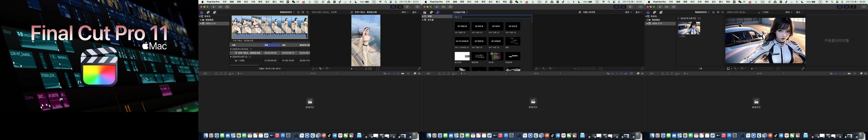Expand 发生器 category in titles window sidebar
Image resolution: width=868 pixels, height=140 pixels.
tap(423, 20)
